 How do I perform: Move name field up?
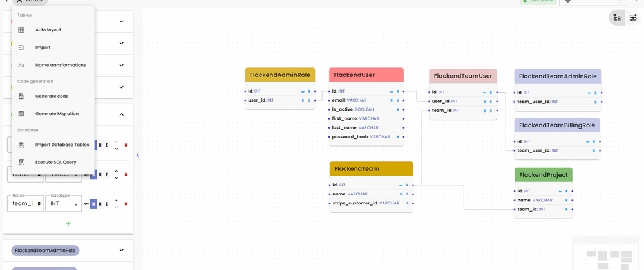(x=116, y=171)
